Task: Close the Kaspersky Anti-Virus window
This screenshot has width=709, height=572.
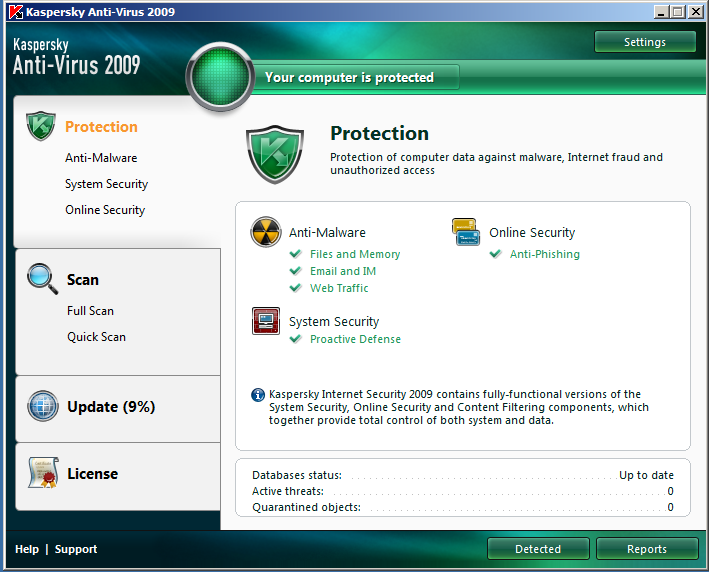Action: pos(695,12)
